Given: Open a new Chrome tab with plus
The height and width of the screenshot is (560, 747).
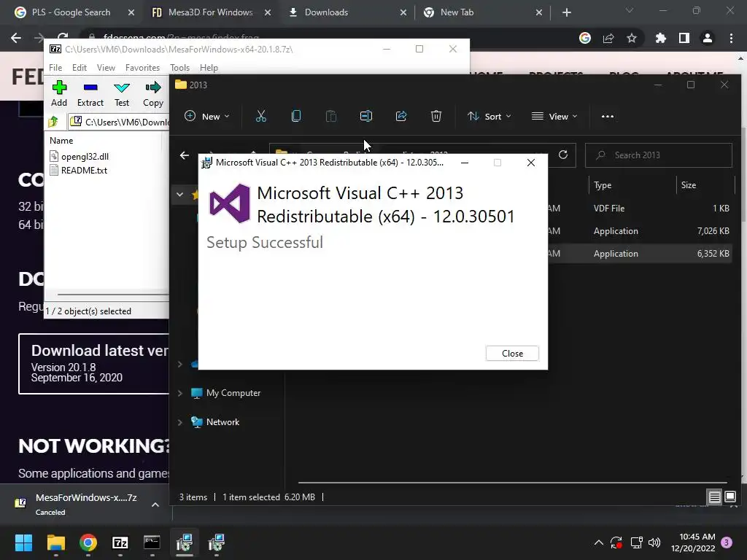Looking at the screenshot, I should 566,12.
